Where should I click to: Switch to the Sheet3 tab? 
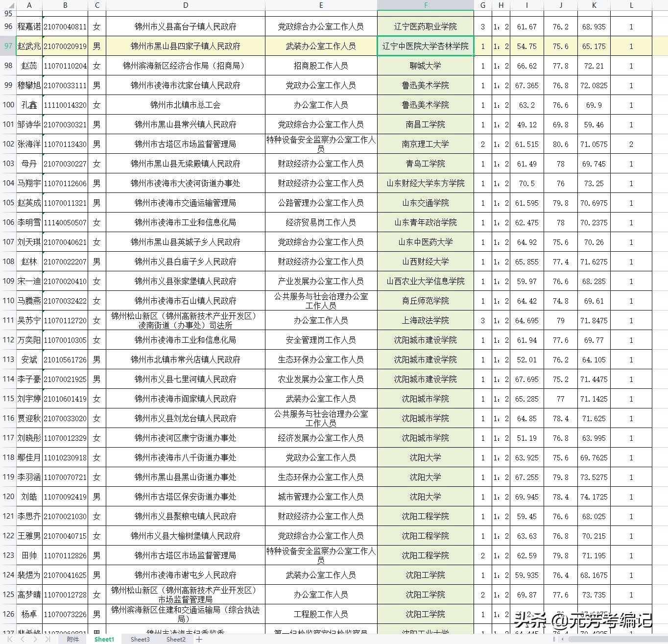click(x=140, y=639)
